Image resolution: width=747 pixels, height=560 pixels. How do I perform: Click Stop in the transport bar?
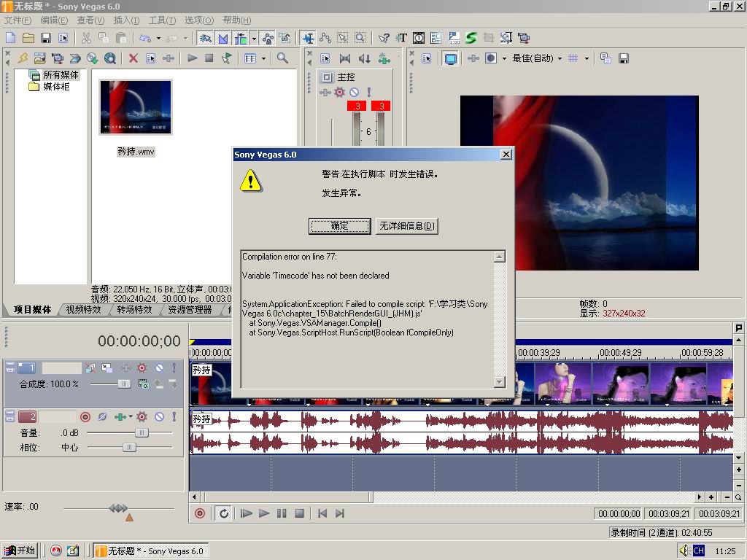[299, 513]
